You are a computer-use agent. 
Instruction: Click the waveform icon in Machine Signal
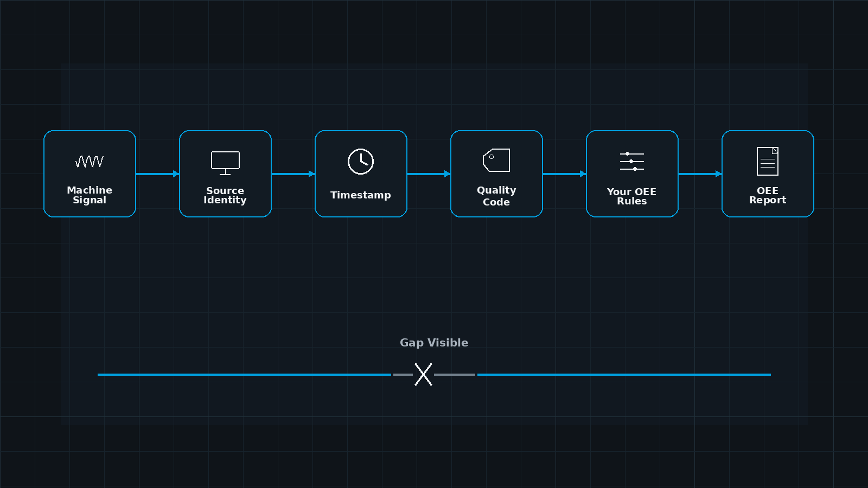tap(90, 162)
